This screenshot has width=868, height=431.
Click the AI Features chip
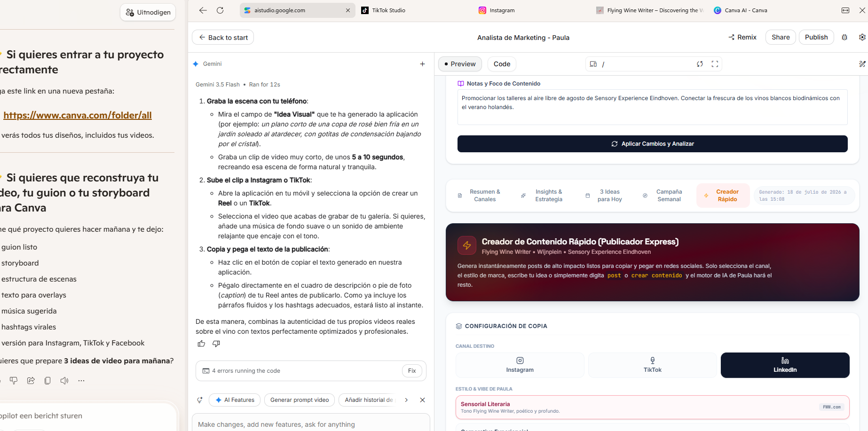[235, 400]
